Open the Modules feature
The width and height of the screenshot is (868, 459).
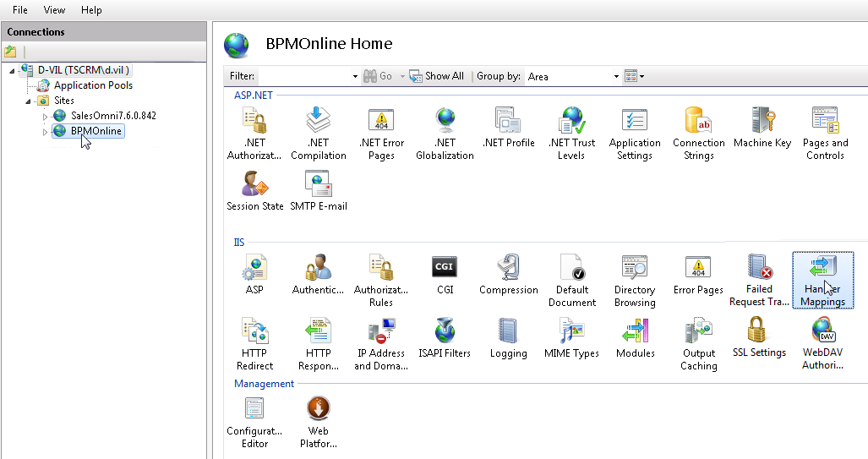tap(635, 338)
